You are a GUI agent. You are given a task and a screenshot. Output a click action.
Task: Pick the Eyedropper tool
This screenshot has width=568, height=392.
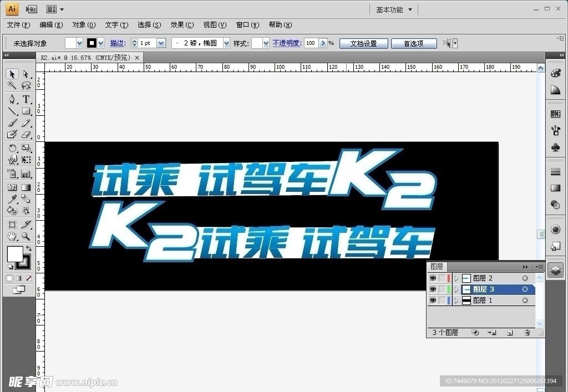tap(12, 198)
